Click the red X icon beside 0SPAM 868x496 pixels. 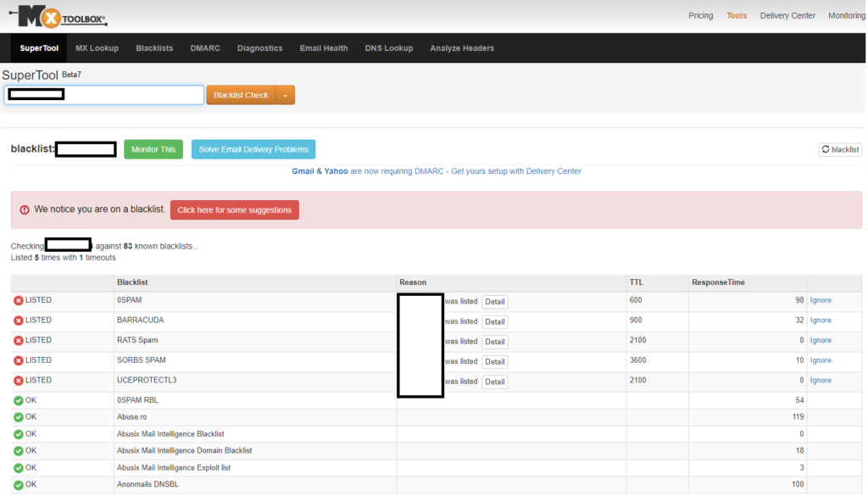19,301
